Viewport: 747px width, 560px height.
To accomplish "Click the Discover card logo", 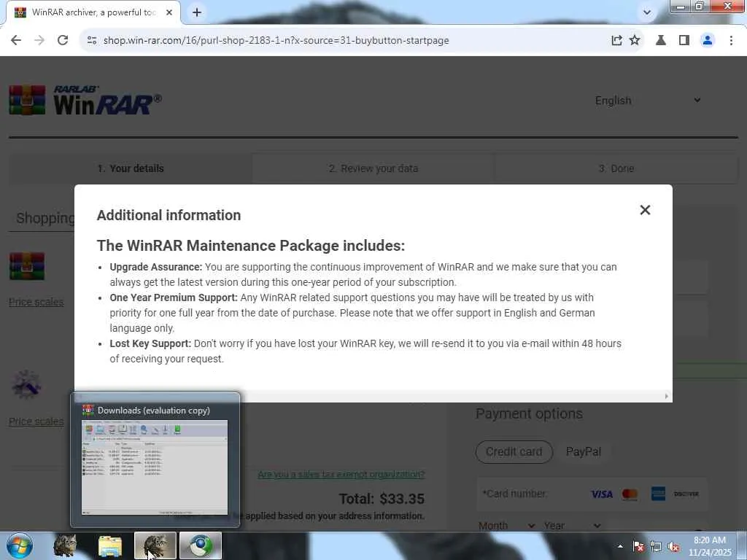I will coord(686,494).
